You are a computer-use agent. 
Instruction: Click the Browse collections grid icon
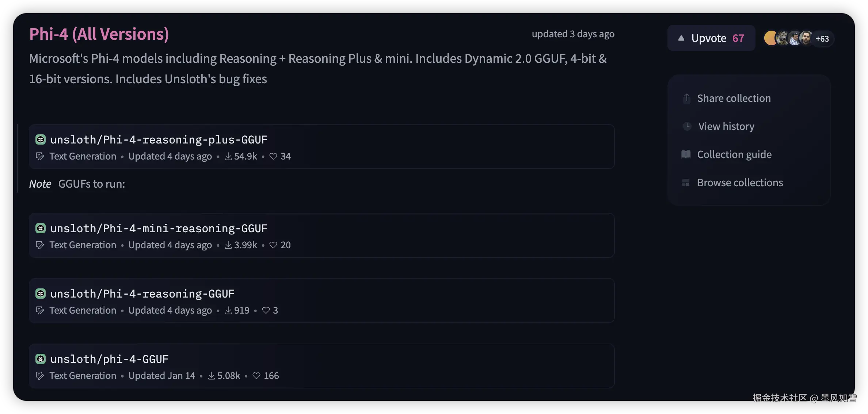pyautogui.click(x=686, y=183)
